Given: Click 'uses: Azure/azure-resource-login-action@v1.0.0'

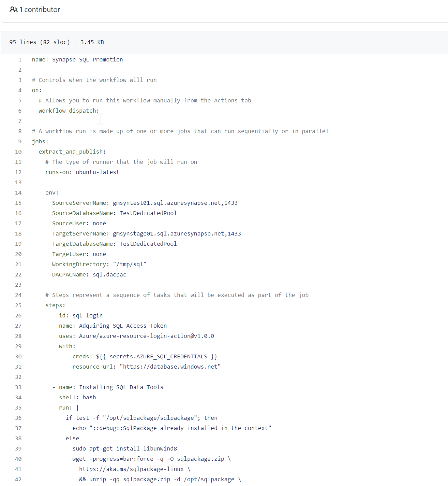Looking at the screenshot, I should click(137, 336).
